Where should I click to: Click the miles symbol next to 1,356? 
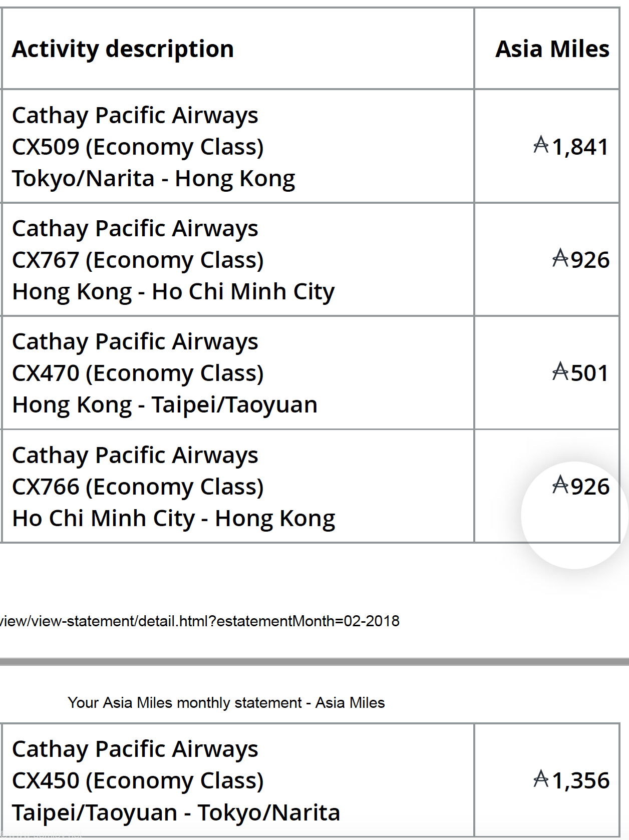(541, 779)
